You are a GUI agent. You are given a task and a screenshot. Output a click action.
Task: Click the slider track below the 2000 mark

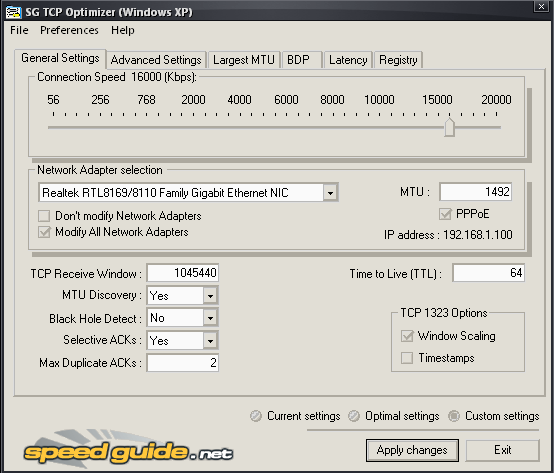point(193,127)
